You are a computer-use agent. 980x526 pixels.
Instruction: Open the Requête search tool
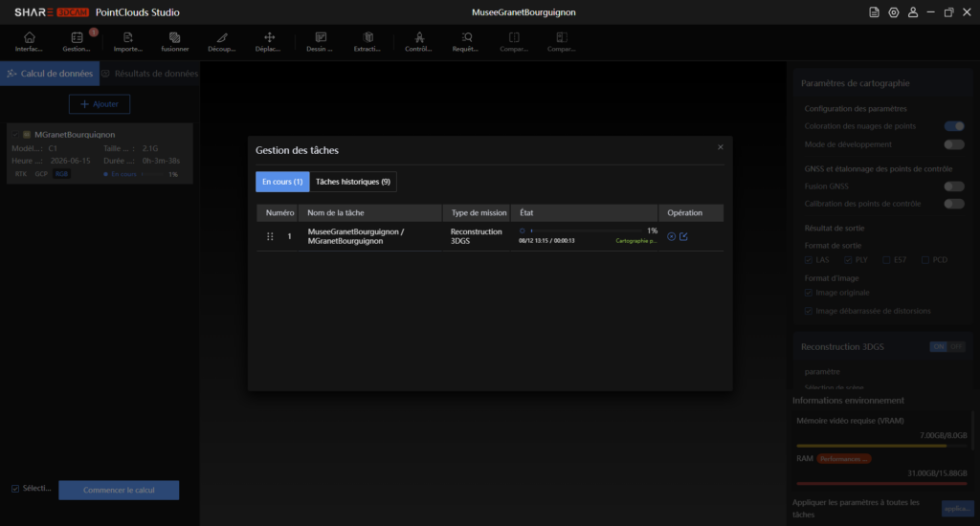466,37
